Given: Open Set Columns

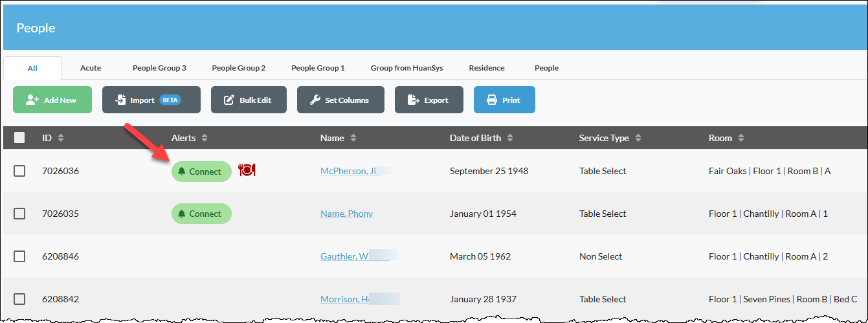Looking at the screenshot, I should (x=340, y=100).
